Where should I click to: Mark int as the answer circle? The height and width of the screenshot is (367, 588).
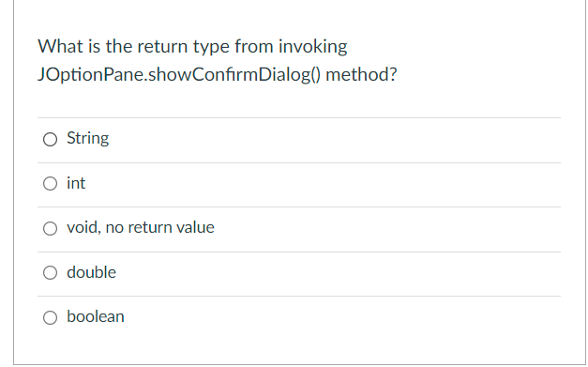click(50, 184)
